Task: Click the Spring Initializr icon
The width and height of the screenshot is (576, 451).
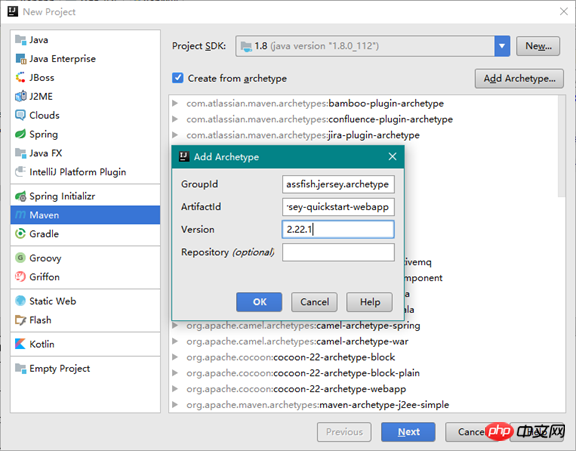Action: 20,196
